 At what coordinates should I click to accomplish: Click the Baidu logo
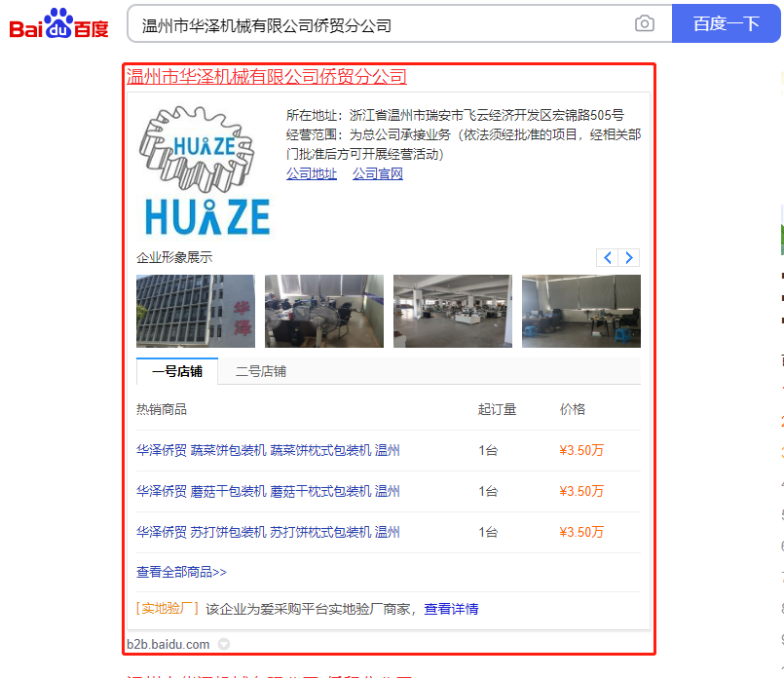point(58,23)
